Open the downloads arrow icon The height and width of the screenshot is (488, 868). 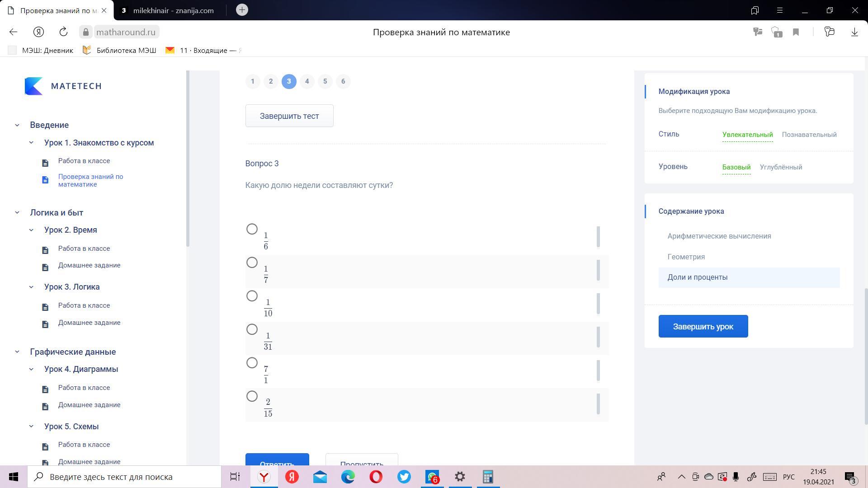[854, 32]
